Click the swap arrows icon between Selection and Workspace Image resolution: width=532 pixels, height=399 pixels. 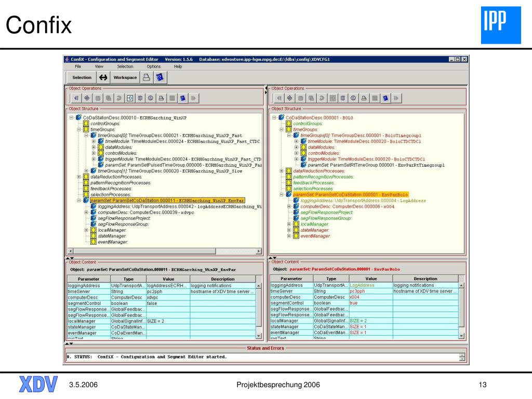[x=103, y=77]
